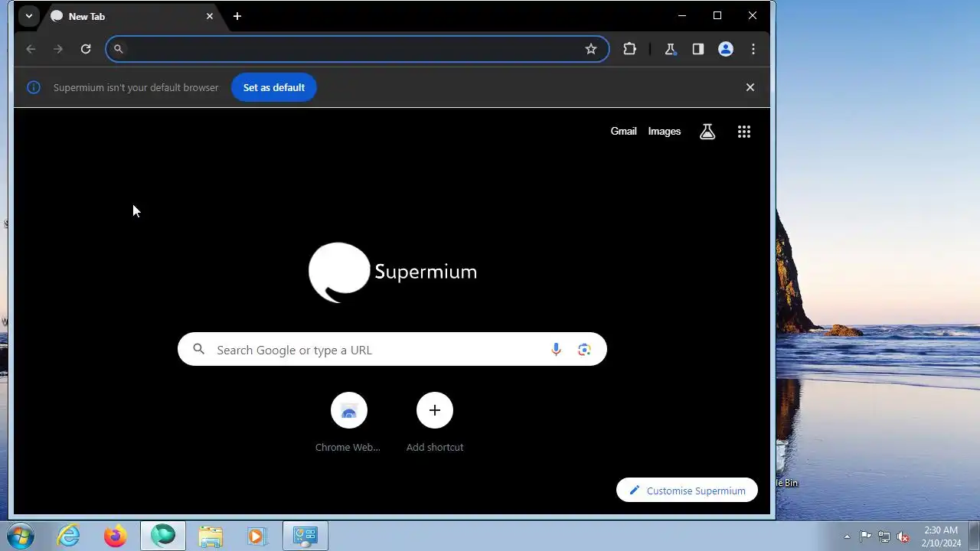Screen dimensions: 980x551
Task: Open the Chrome Web Store shortcut
Action: [348, 423]
